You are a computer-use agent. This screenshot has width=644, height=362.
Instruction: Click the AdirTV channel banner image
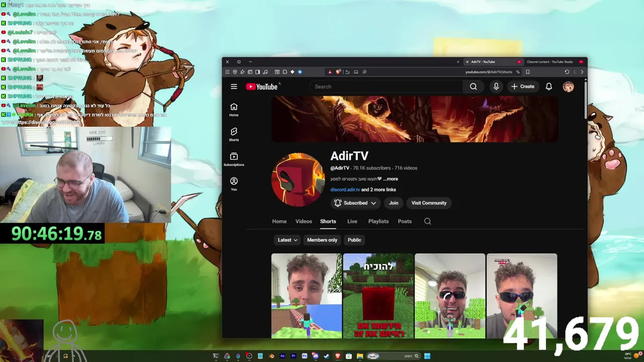click(415, 119)
